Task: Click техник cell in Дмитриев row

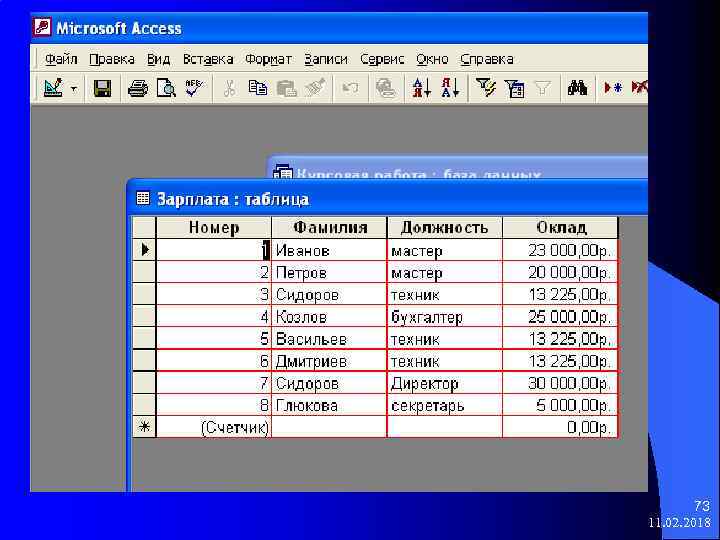Action: [x=444, y=361]
